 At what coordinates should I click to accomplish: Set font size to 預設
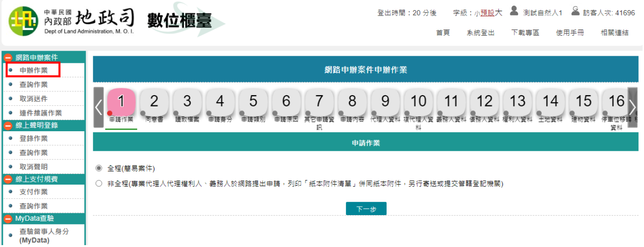click(487, 13)
